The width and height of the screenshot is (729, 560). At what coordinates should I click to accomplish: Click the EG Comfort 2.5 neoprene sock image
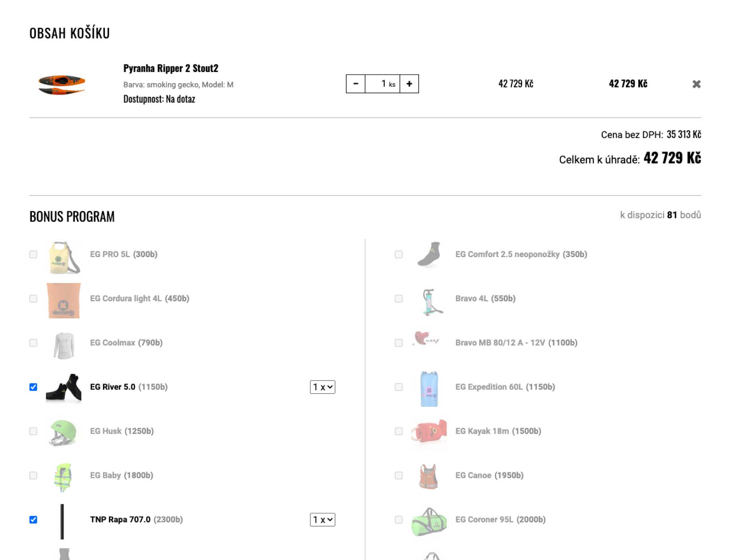(x=429, y=254)
